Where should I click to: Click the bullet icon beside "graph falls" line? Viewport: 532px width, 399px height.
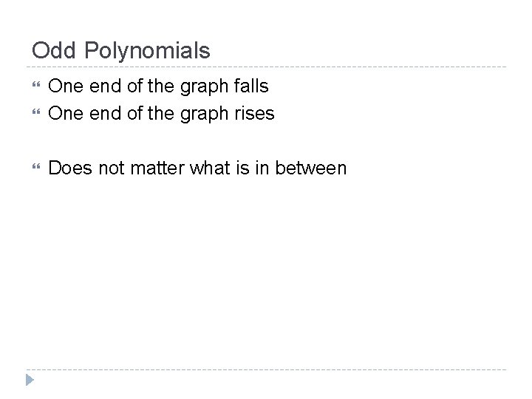35,86
